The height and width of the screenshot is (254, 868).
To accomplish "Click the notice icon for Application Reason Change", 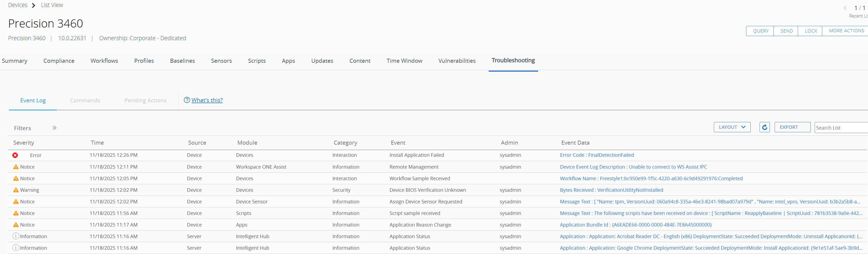I will pos(16,225).
